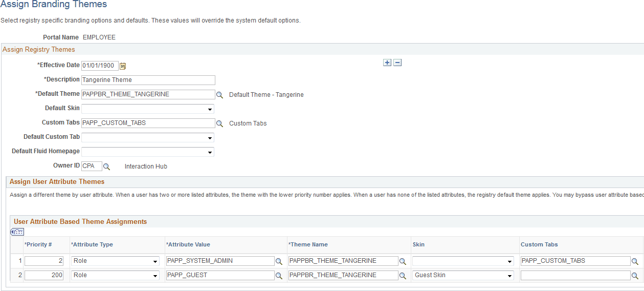Click Theme Name field in row 1
This screenshot has width=644, height=291.
(x=343, y=261)
